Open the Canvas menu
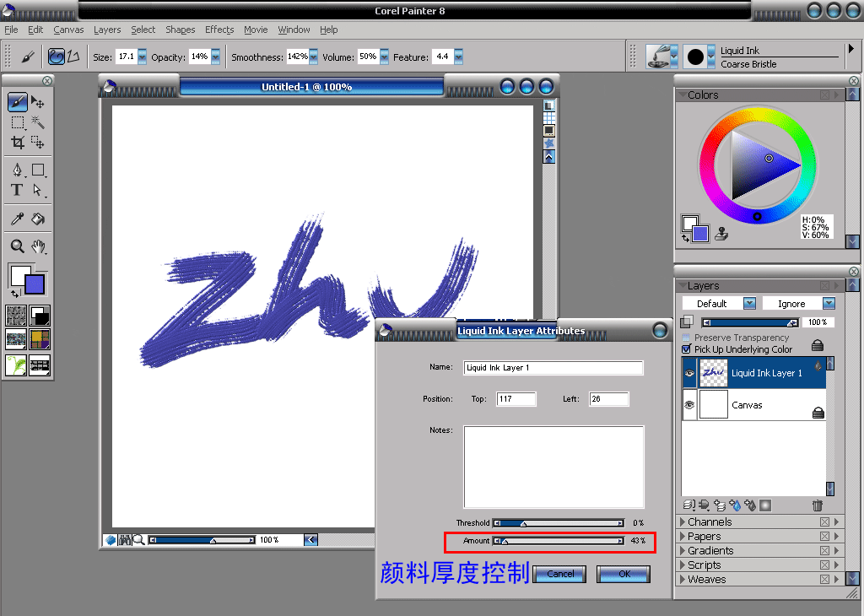 pos(68,30)
